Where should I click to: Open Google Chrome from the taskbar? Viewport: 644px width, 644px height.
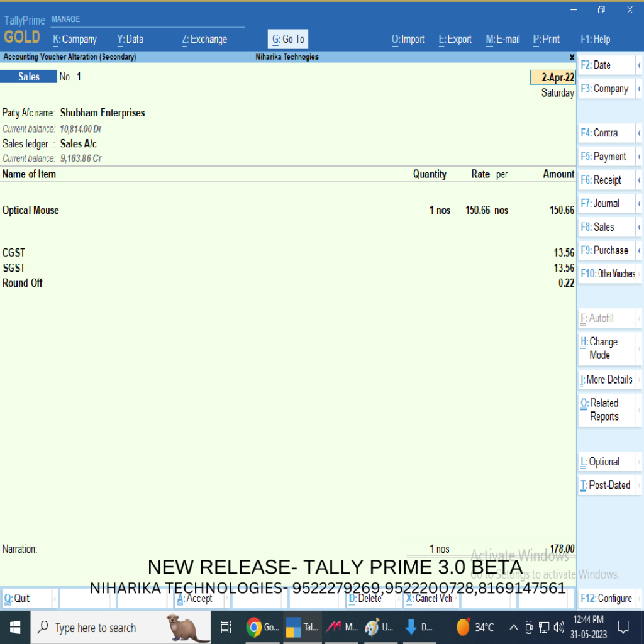[263, 628]
